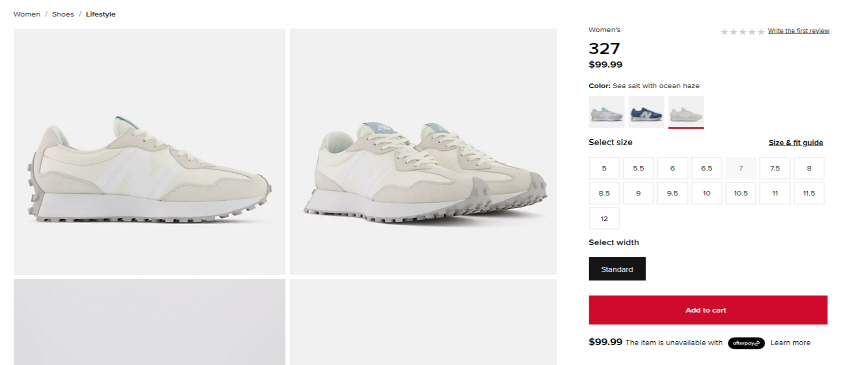Select the navy blue shoe color swatch
The height and width of the screenshot is (365, 850).
pyautogui.click(x=646, y=112)
